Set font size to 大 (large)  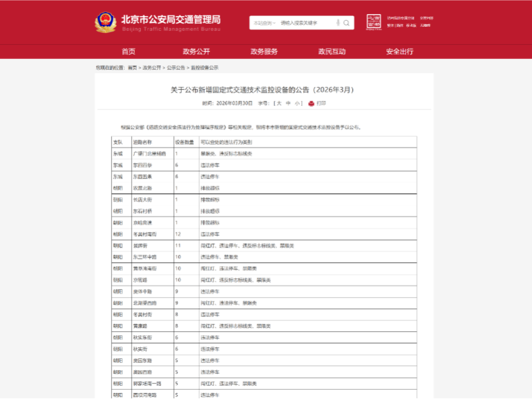pos(279,103)
